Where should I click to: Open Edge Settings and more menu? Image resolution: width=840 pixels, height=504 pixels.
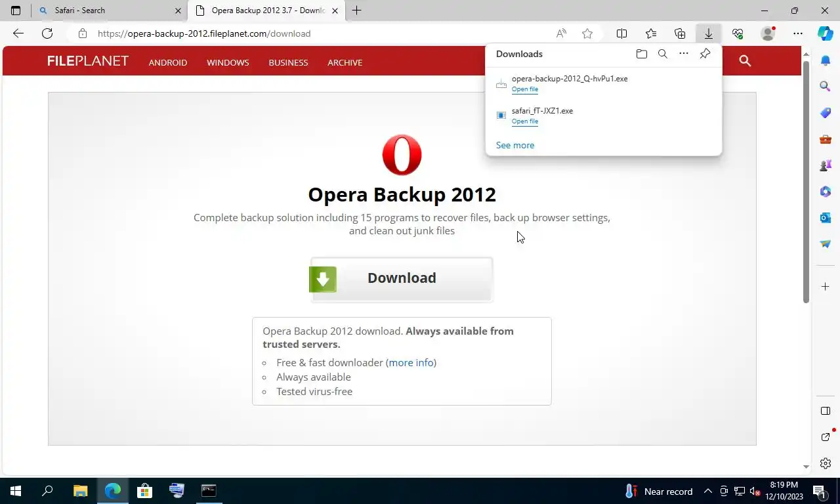click(x=798, y=33)
